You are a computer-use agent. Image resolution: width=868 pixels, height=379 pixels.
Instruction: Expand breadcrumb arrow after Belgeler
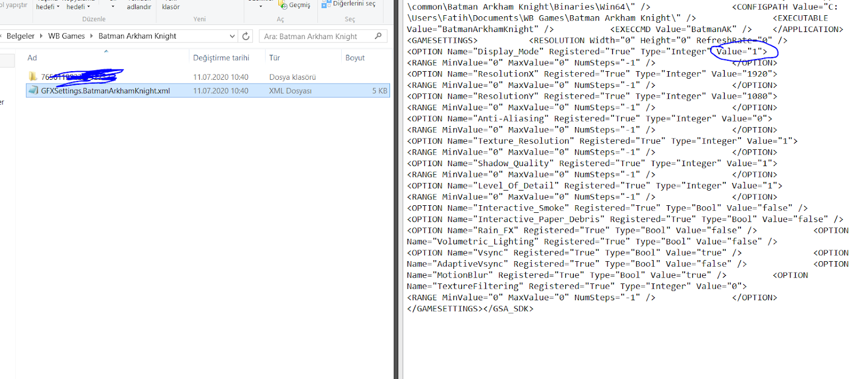[x=41, y=36]
